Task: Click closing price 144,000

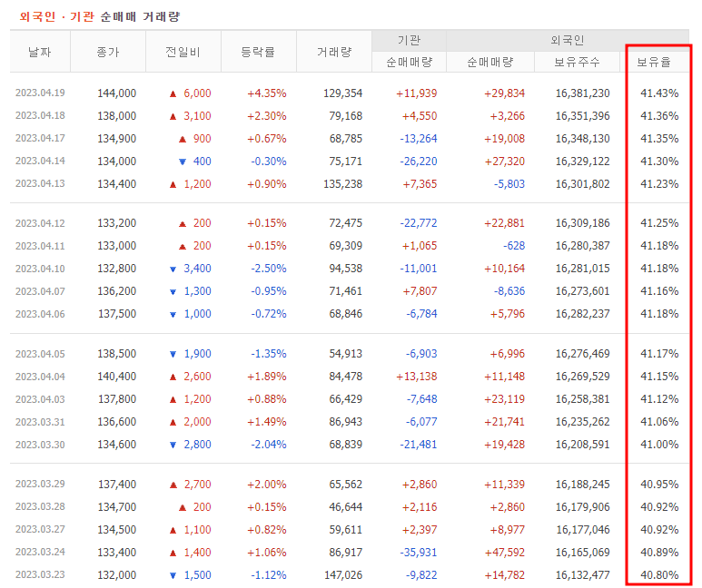Action: click(x=116, y=93)
